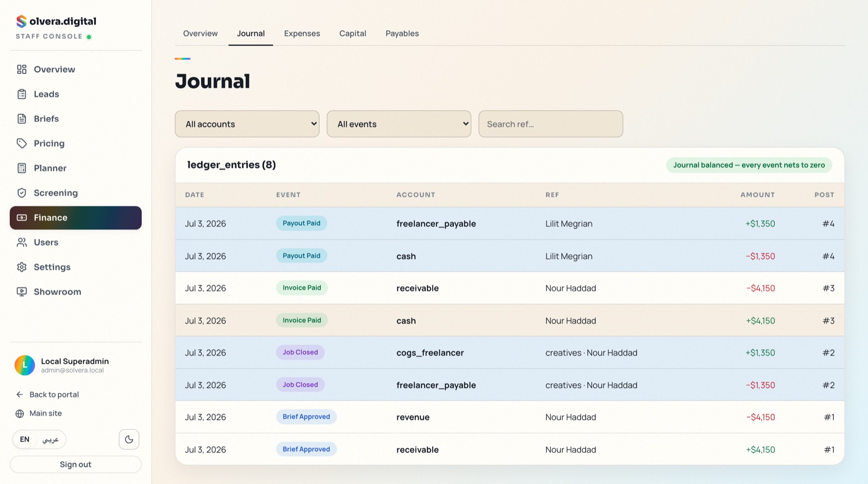Click the back arrow beside Back to portal
The height and width of the screenshot is (484, 868).
(20, 394)
